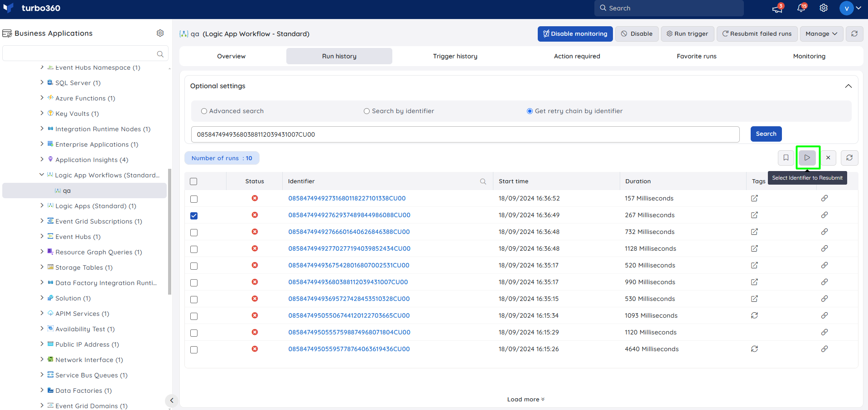Open the announcements megaphone icon
This screenshot has width=868, height=410.
point(777,9)
